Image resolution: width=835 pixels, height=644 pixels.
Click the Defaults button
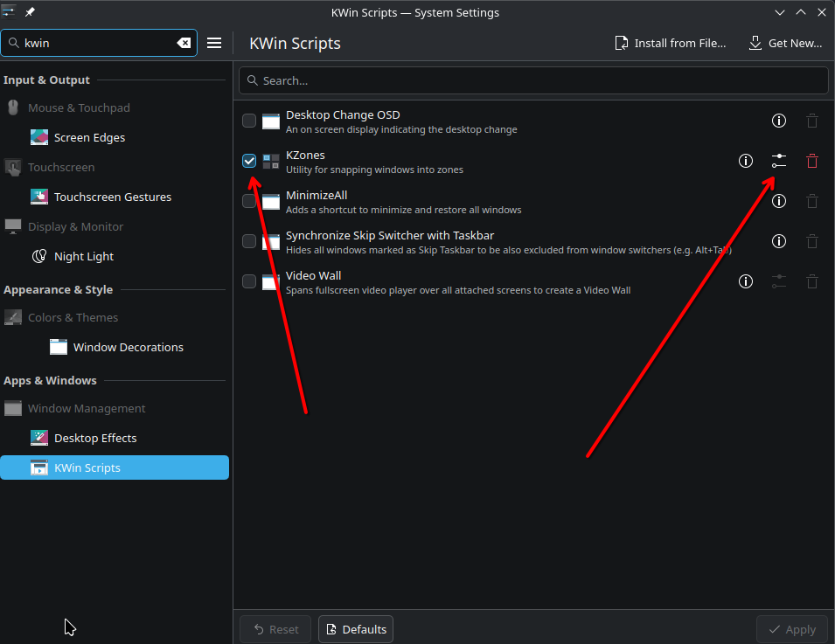[356, 629]
